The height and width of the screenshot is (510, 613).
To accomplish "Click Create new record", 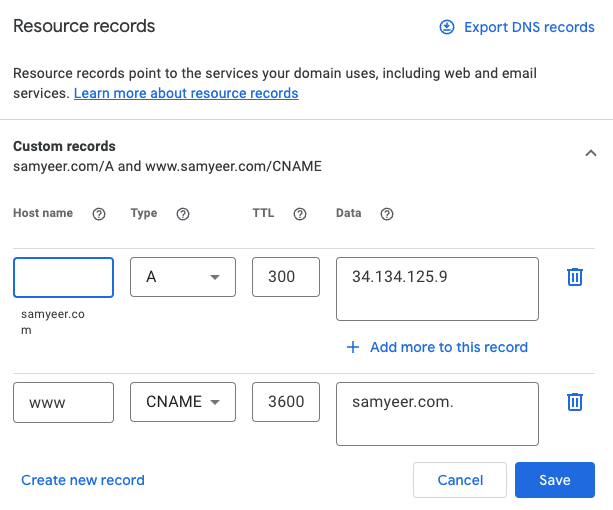I will [x=83, y=480].
